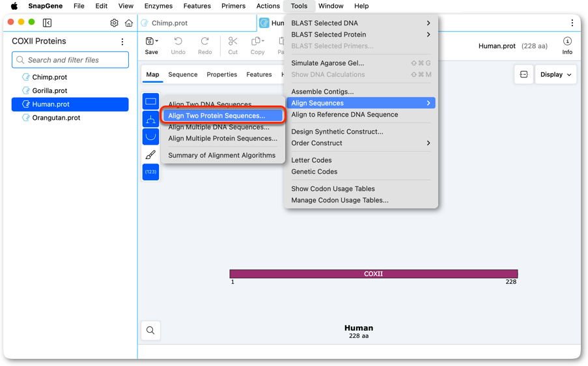Viewport: 588px width, 366px height.
Task: Click the Chimp.prot file icon in sidebar
Action: tap(26, 77)
